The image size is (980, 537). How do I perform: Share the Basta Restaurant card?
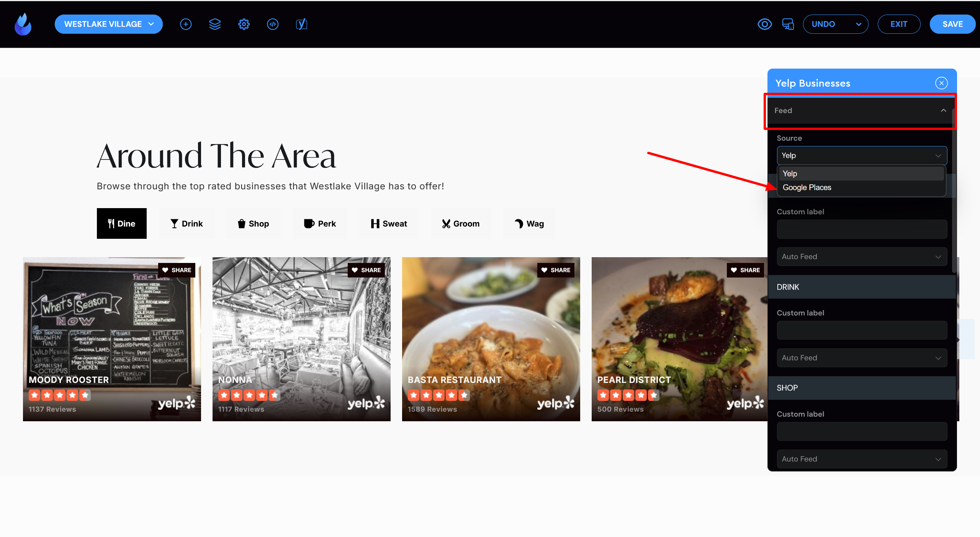[x=556, y=270]
